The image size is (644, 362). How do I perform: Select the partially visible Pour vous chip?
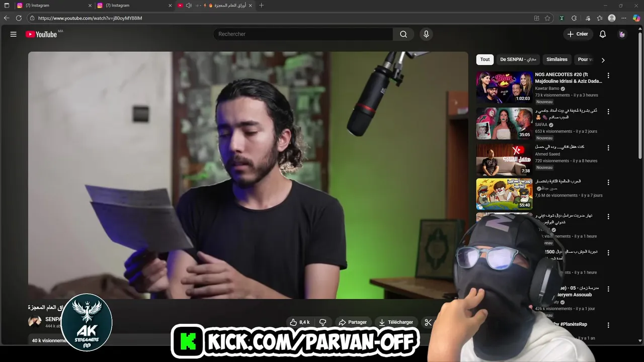pos(585,59)
